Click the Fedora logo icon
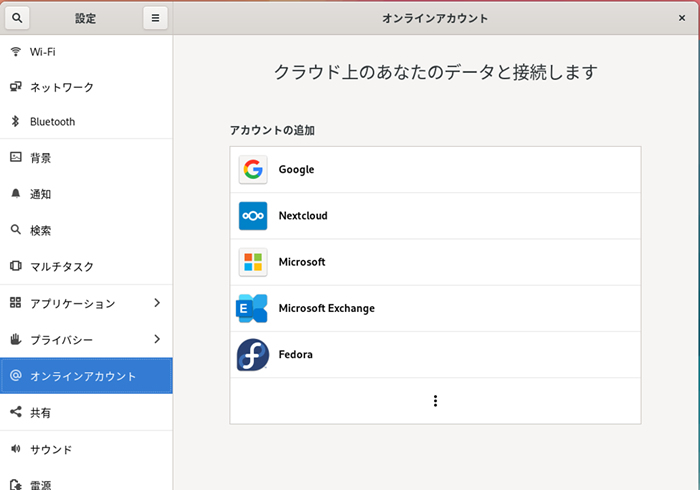 point(253,354)
